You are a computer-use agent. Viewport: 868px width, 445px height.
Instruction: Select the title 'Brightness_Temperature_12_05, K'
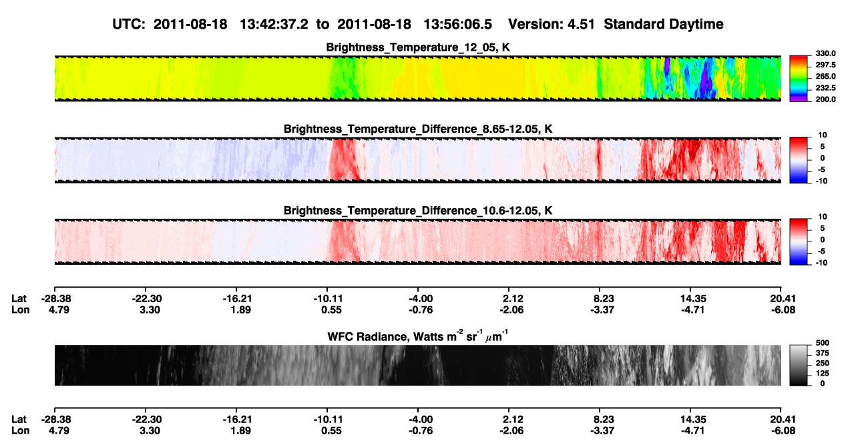pos(418,47)
